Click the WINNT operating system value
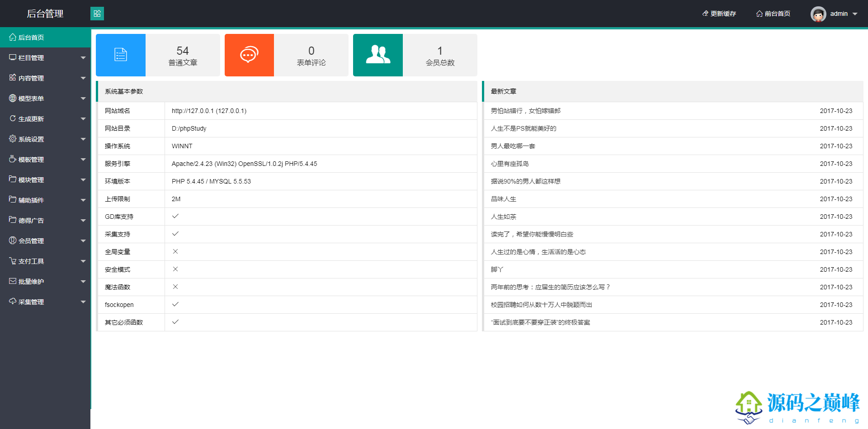 tap(182, 146)
